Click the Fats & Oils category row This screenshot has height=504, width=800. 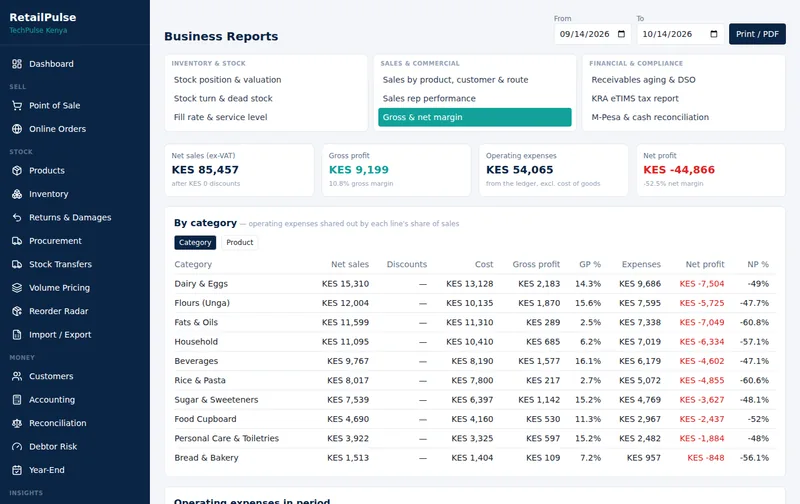point(474,322)
